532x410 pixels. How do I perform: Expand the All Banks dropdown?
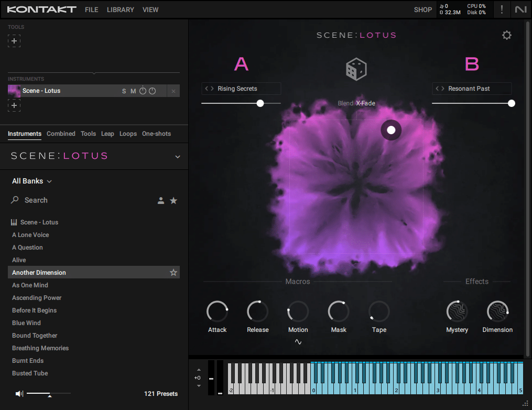[32, 181]
